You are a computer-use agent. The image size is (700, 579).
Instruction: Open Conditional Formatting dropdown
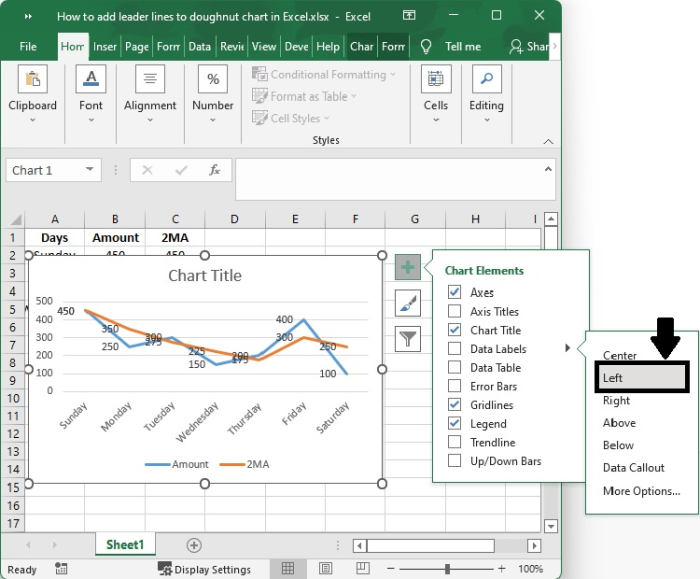pyautogui.click(x=324, y=75)
